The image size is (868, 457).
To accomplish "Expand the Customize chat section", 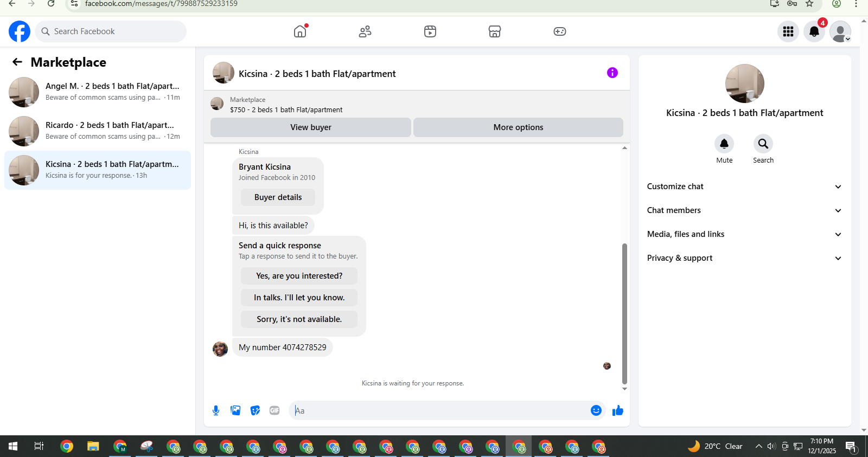I will coord(744,186).
